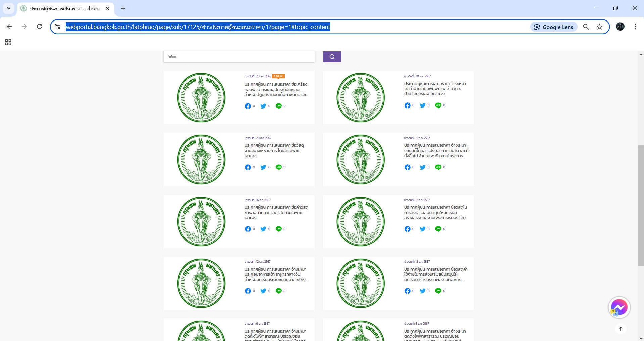Search with Google Lens

click(554, 27)
